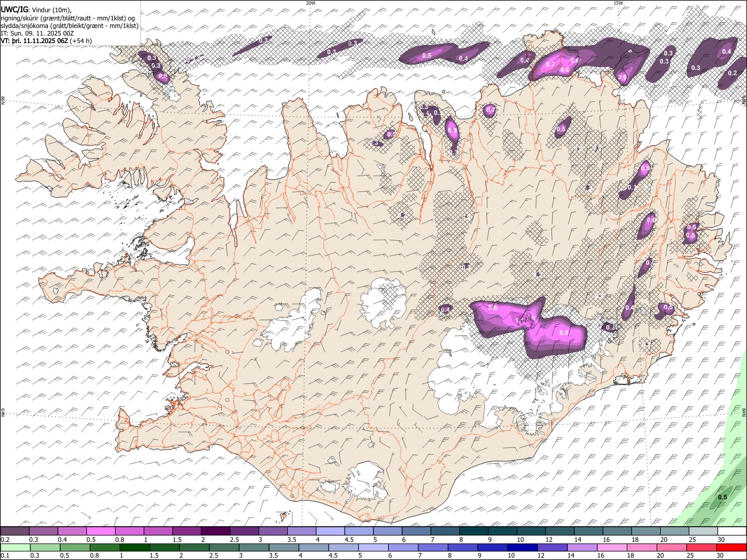The width and height of the screenshot is (747, 560).
Task: Pick the dark teal 8–9 swatch on the upper scale
Action: pyautogui.click(x=473, y=531)
